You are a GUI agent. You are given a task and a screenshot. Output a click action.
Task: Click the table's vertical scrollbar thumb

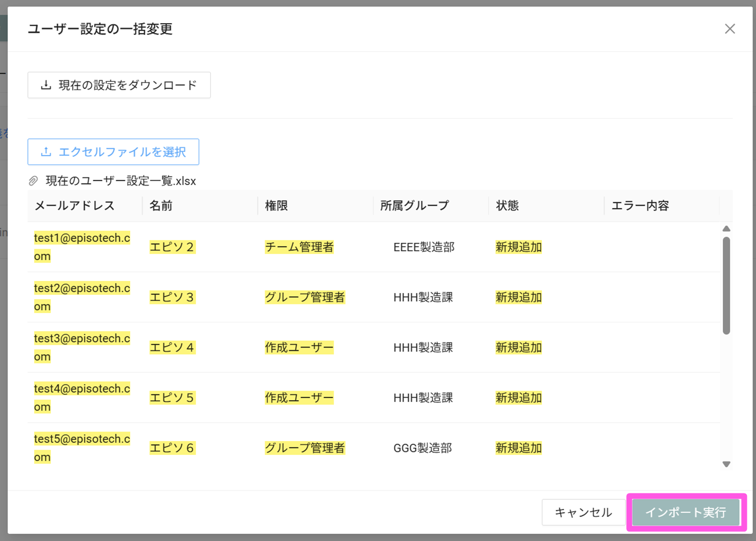(x=726, y=285)
